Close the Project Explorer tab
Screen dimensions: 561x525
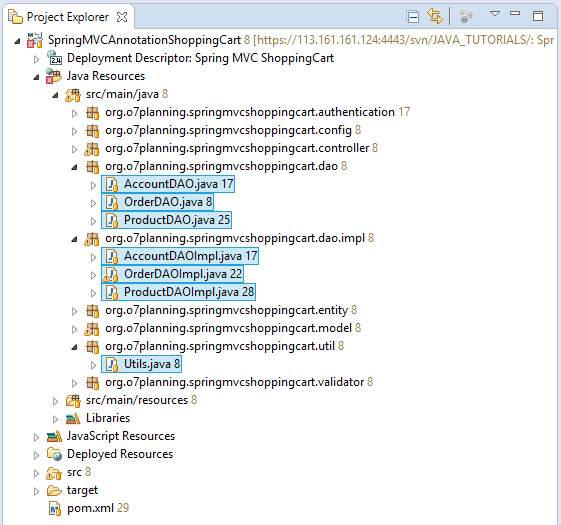coord(122,17)
